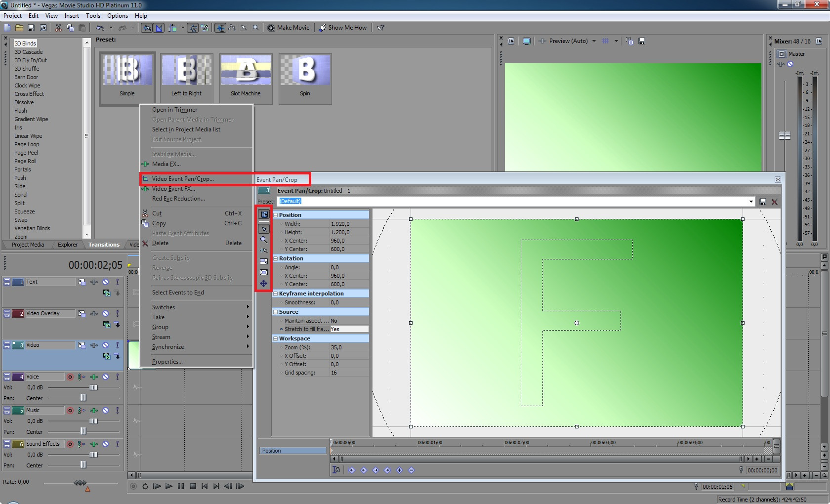830x504 pixels.
Task: Choose Video Event FX from context menu
Action: [x=173, y=189]
